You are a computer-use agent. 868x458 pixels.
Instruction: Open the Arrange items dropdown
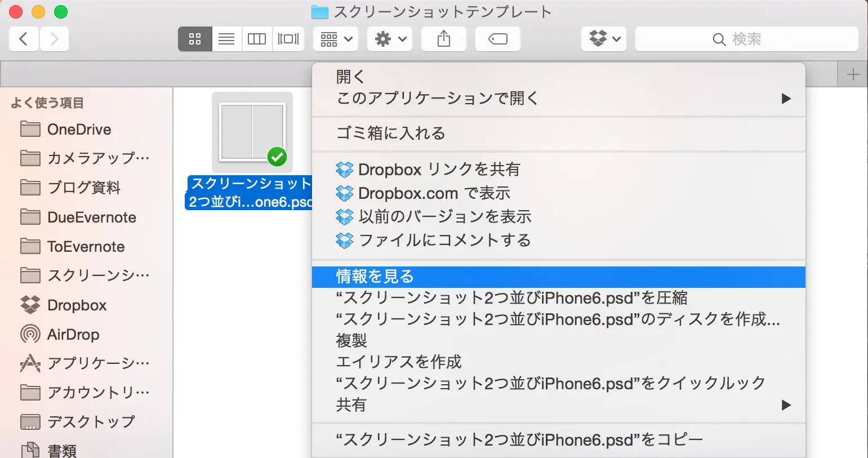(336, 39)
